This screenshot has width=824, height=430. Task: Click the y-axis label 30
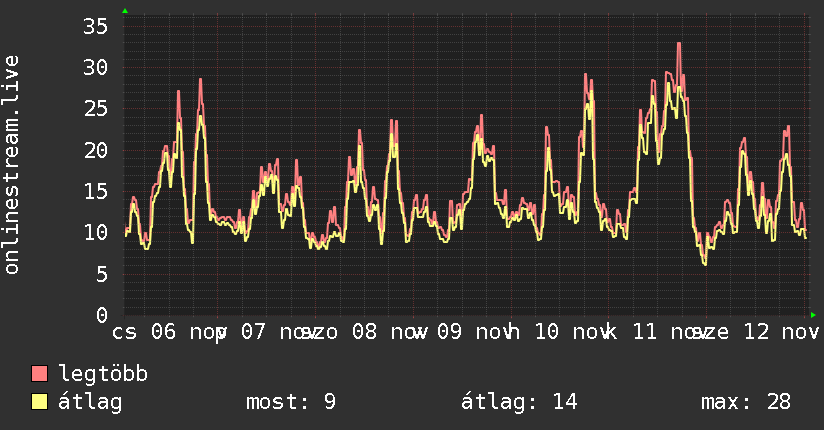tap(96, 67)
